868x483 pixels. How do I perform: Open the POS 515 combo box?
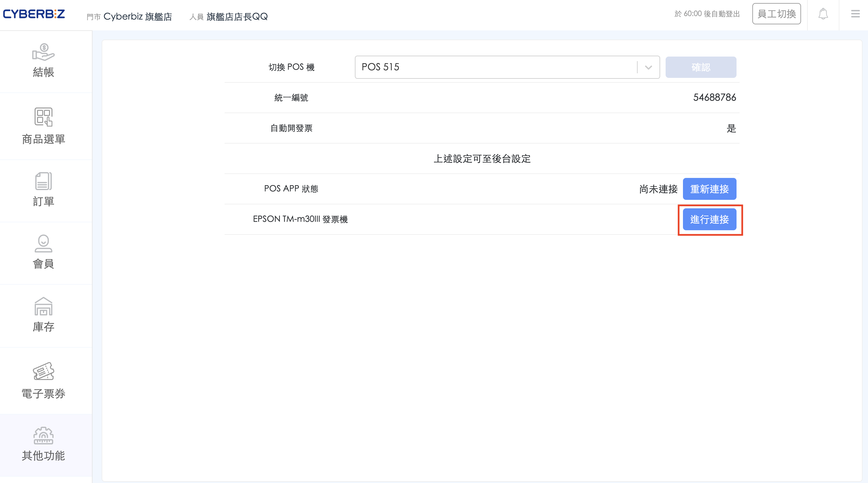point(495,67)
